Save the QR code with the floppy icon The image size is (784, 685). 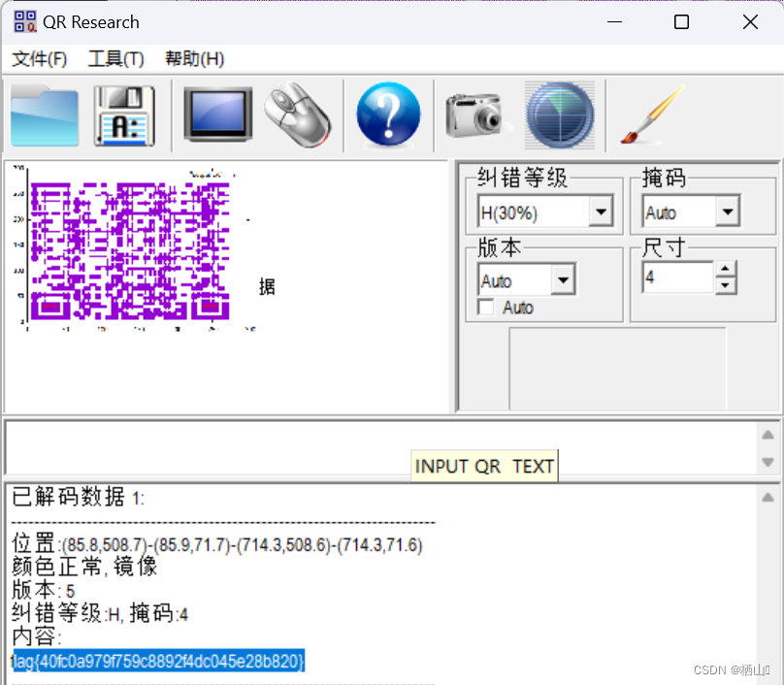tap(124, 115)
